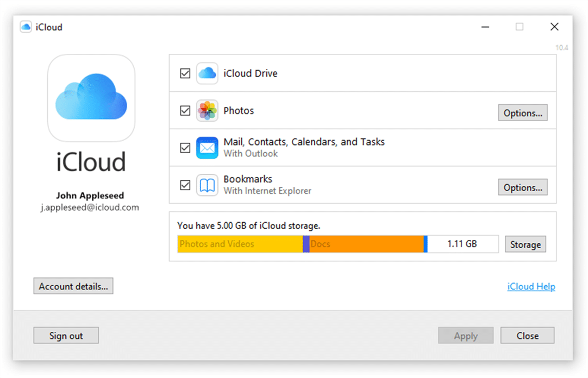The image size is (588, 378).
Task: Uncheck the Bookmarks checkbox
Action: coord(185,185)
